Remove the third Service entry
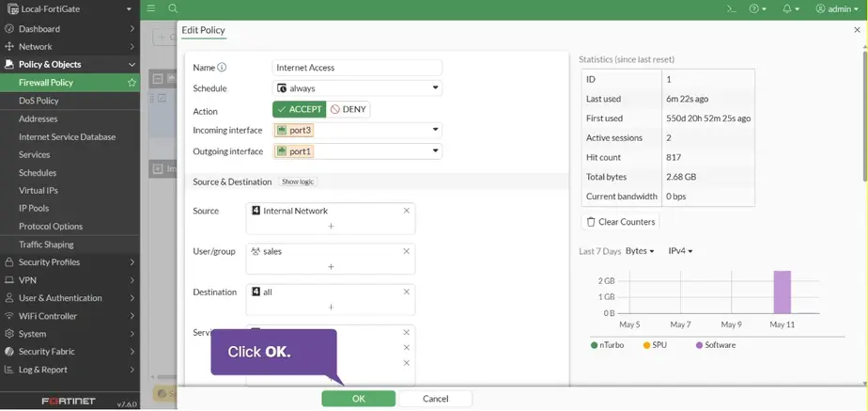 coord(407,363)
